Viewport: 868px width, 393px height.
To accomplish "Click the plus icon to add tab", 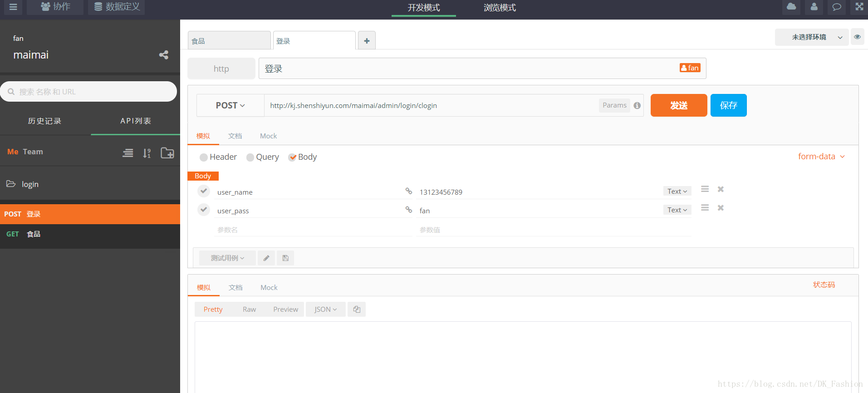I will [x=367, y=41].
